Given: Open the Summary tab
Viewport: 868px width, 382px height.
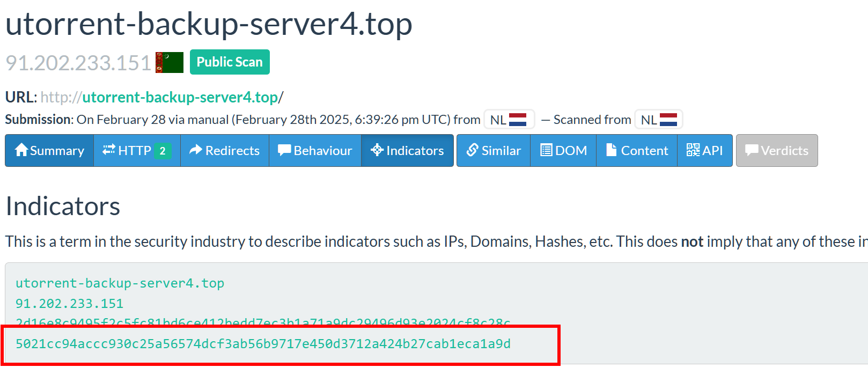Looking at the screenshot, I should coord(49,151).
